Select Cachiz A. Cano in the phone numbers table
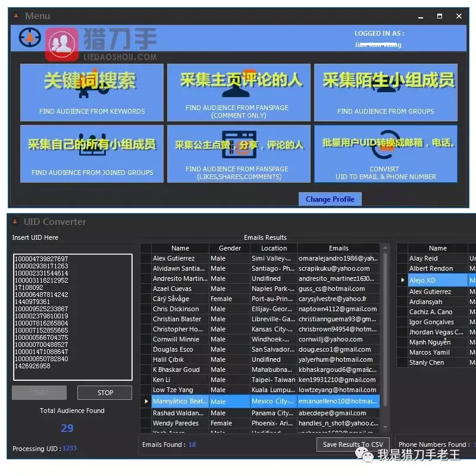Image resolution: width=476 pixels, height=476 pixels. tap(437, 312)
